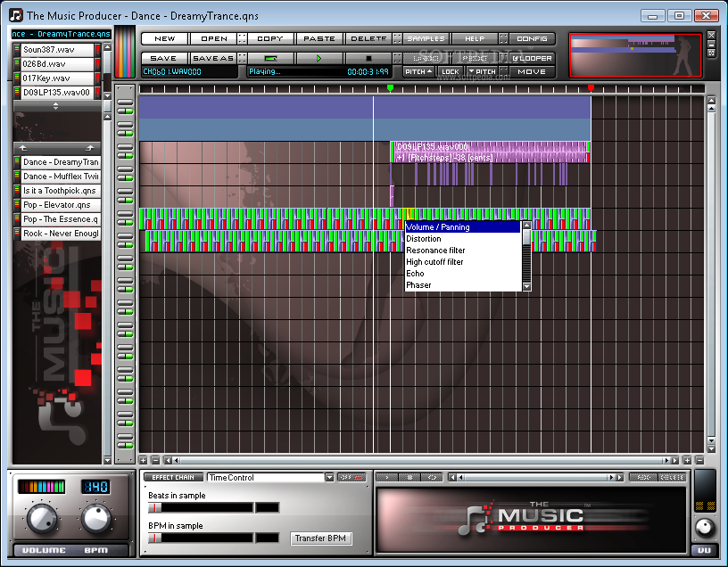Nudge timeline scroll right one step

[666, 460]
